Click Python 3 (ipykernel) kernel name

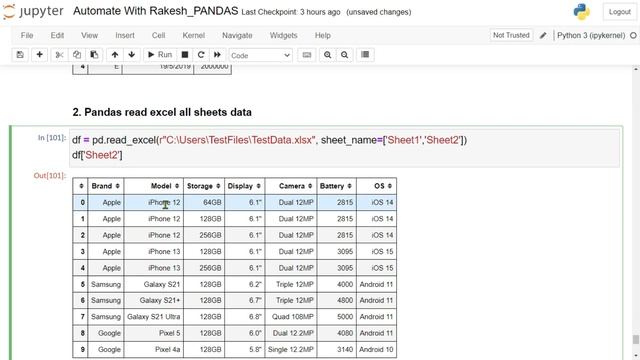point(591,36)
